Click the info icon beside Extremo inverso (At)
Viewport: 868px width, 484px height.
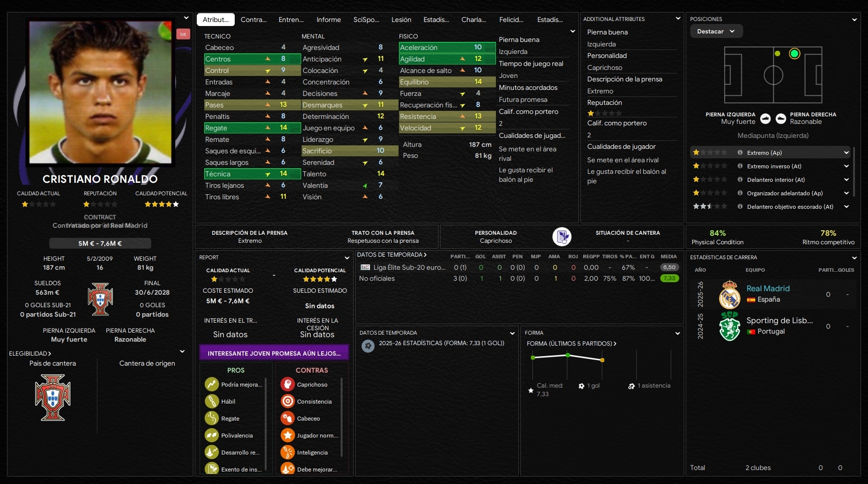(740, 166)
